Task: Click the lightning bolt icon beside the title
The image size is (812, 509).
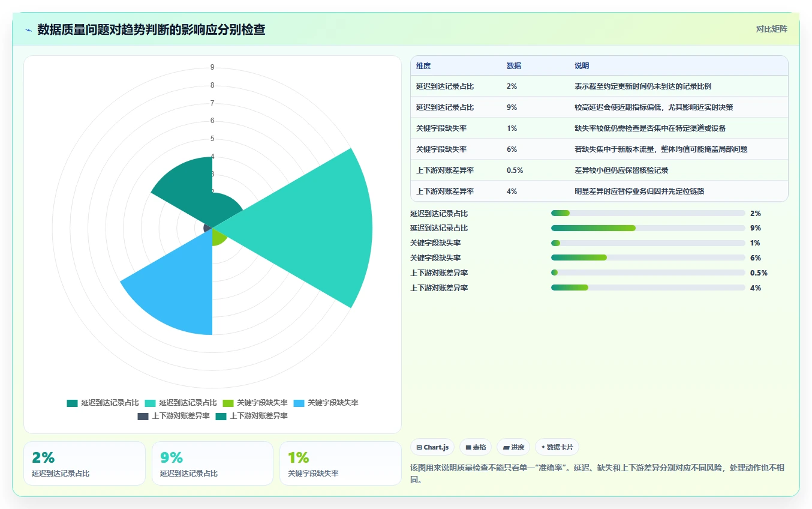Action: pos(29,29)
